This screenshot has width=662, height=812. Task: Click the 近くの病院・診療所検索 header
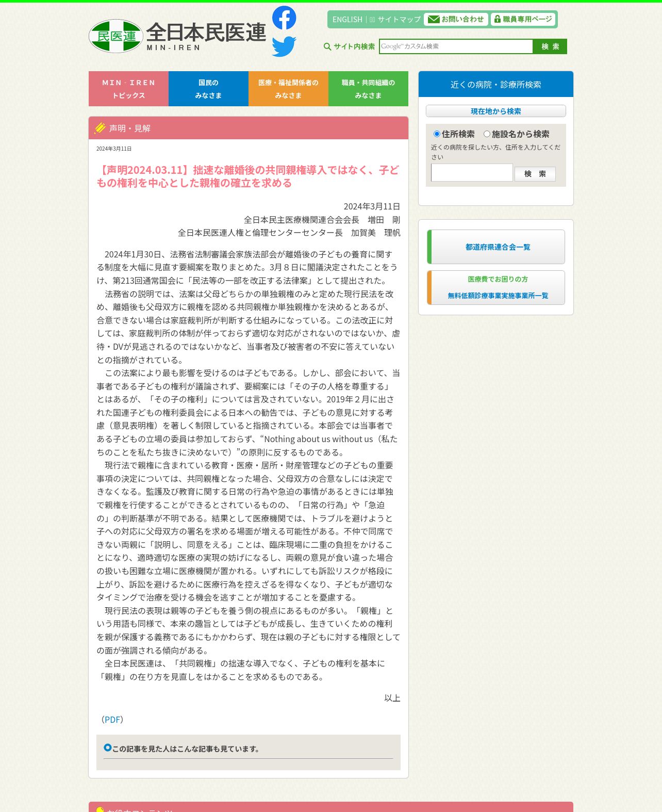point(496,84)
